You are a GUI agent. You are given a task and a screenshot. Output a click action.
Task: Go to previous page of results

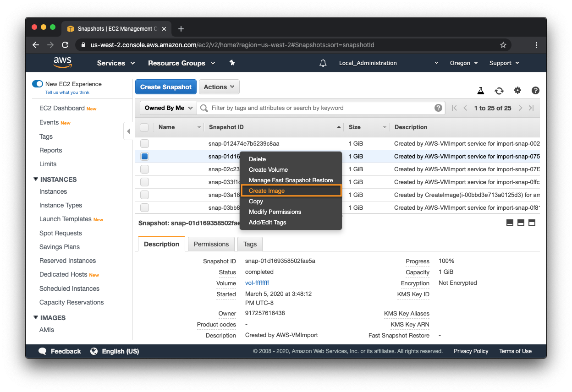point(465,108)
